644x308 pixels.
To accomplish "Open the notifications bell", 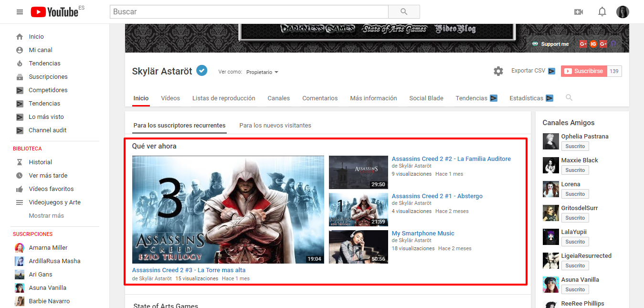I will [x=602, y=12].
